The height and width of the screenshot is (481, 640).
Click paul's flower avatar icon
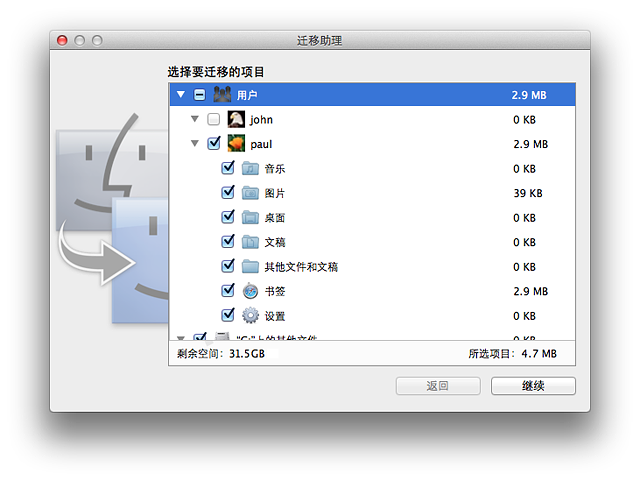[236, 143]
